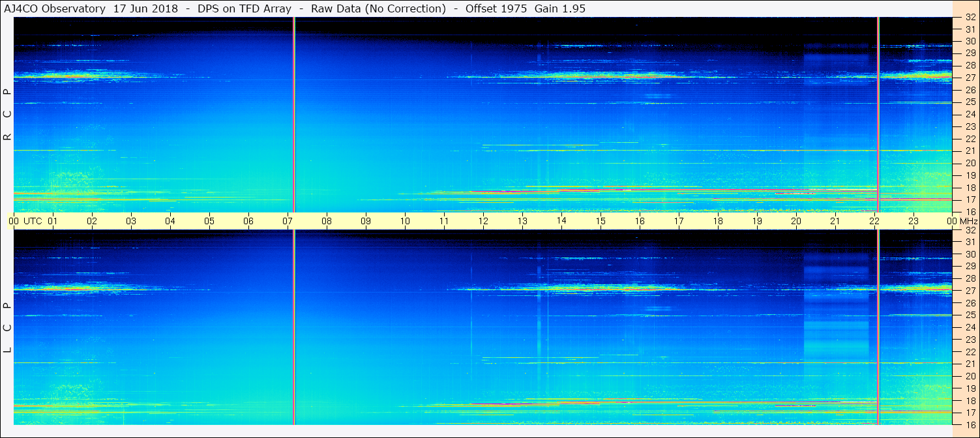This screenshot has width=980, height=438.
Task: Click the vertical line after 22 UTC in RCP panel
Action: 878,115
